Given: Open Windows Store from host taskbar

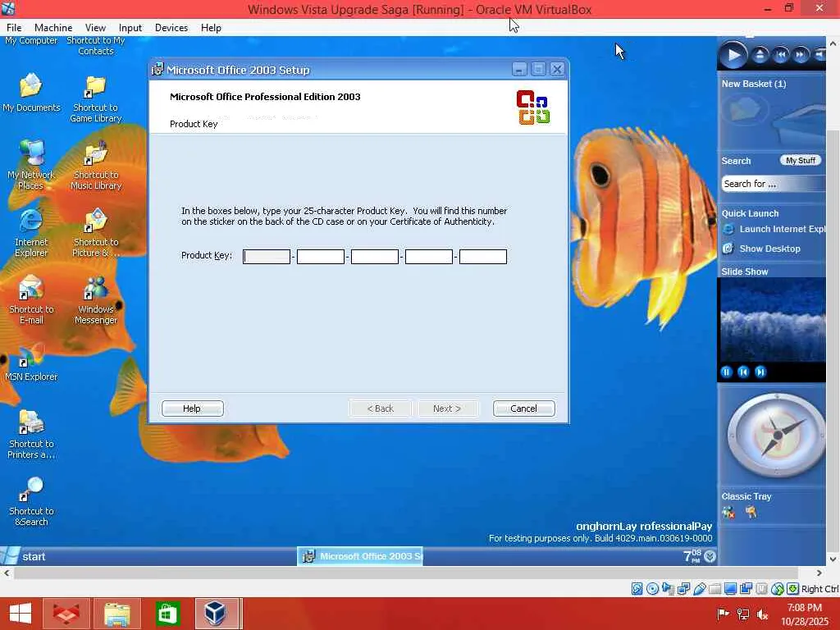Looking at the screenshot, I should pos(167,614).
